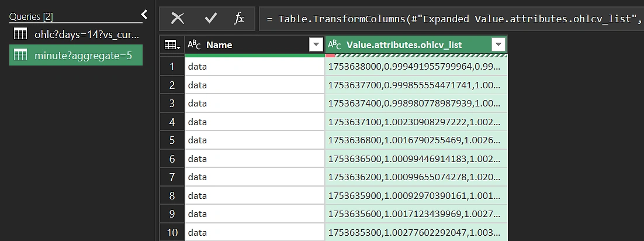Viewport: 644px width, 241px height.
Task: Confirm formula with the checkmark icon
Action: click(x=210, y=19)
